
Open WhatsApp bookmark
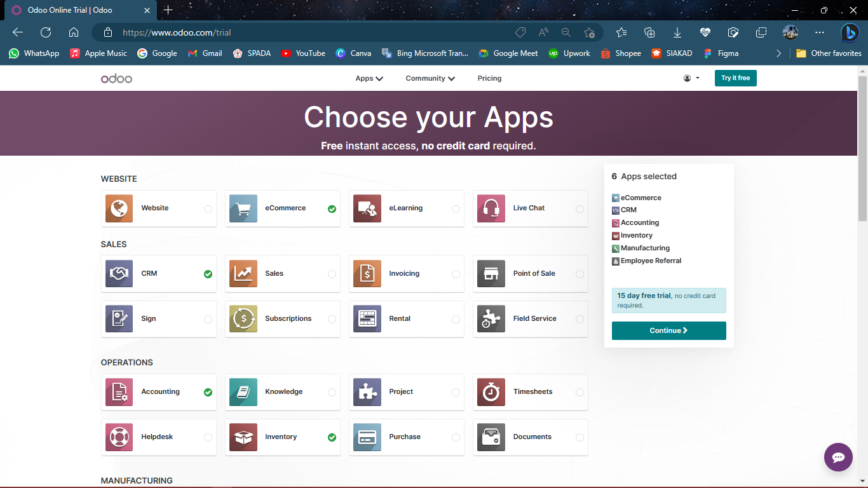[x=34, y=53]
